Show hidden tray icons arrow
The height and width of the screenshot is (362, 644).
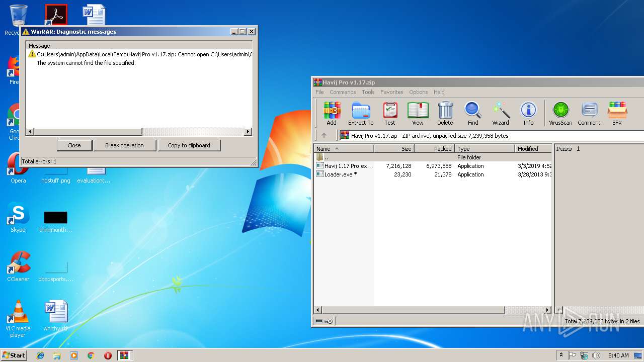click(x=561, y=355)
